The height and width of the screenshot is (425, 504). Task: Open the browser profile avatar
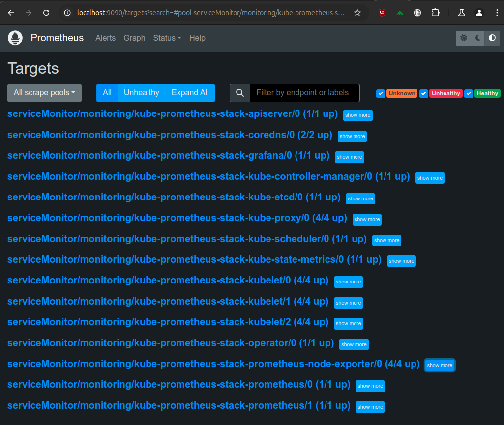point(479,13)
